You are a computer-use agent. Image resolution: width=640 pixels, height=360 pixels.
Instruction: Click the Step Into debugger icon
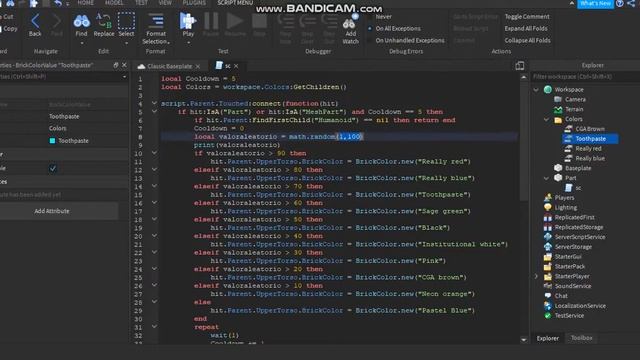coord(285,21)
